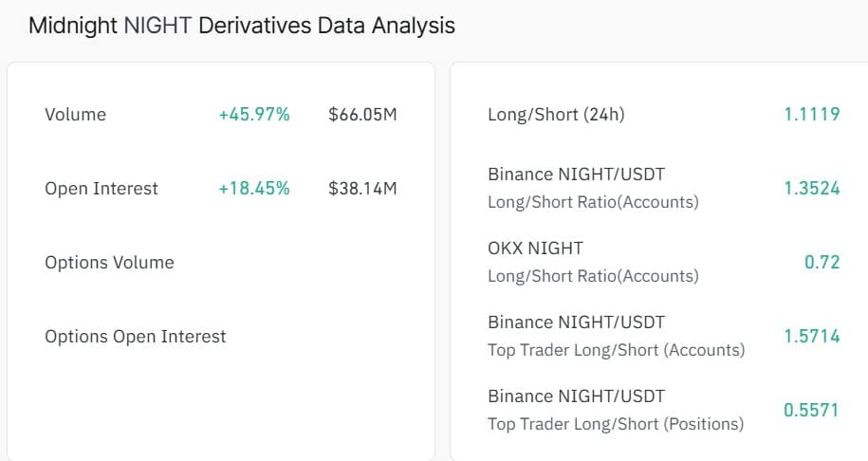868x461 pixels.
Task: Click the OKX NIGHT row title
Action: click(x=535, y=249)
